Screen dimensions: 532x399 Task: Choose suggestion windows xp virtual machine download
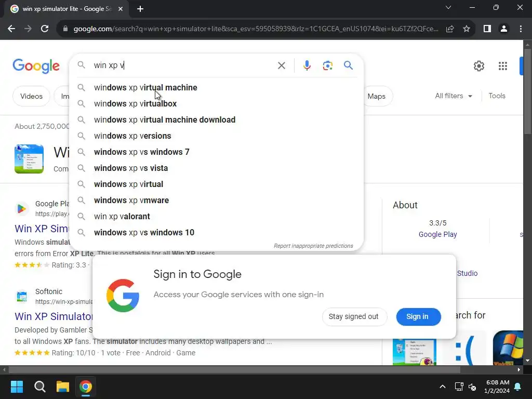coord(216,120)
